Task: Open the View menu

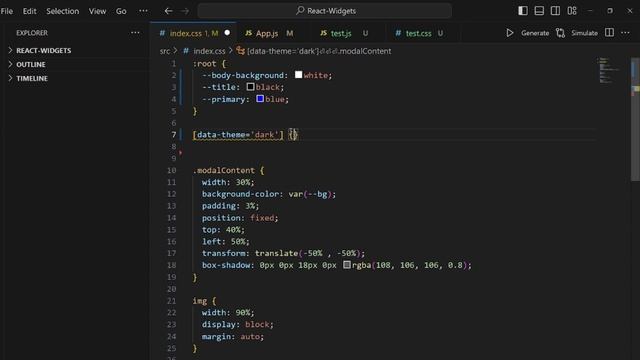Action: point(97,11)
